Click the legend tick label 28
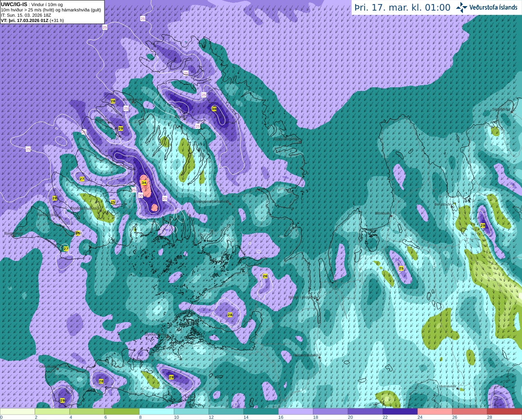 tap(489, 417)
